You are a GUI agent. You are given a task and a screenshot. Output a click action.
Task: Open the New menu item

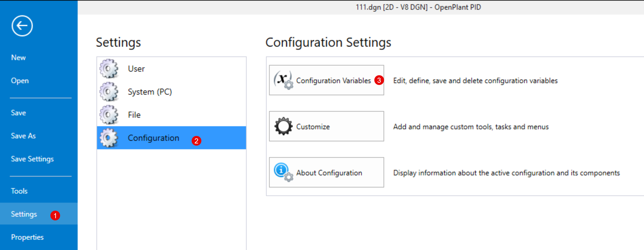[x=18, y=57]
